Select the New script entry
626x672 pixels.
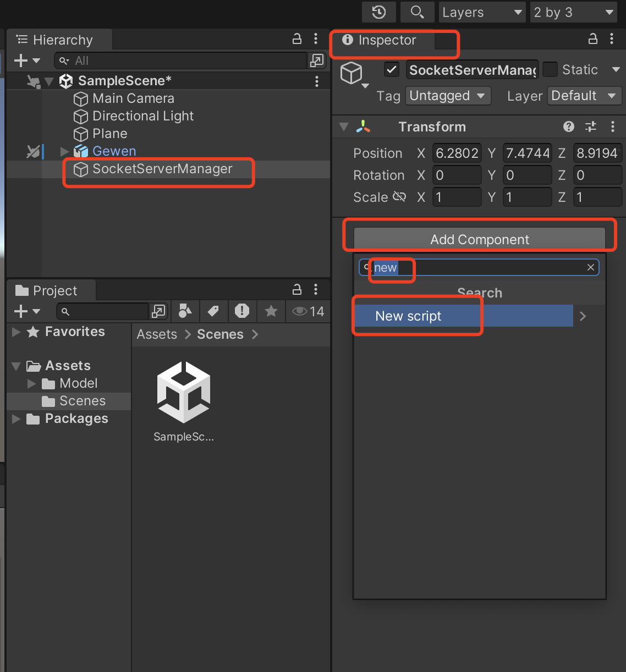(464, 316)
